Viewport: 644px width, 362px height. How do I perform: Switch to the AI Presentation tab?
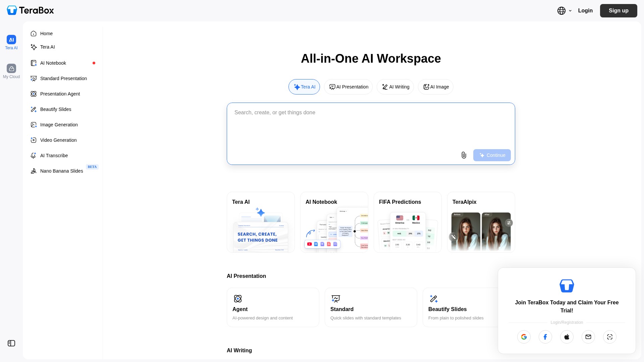coord(348,87)
